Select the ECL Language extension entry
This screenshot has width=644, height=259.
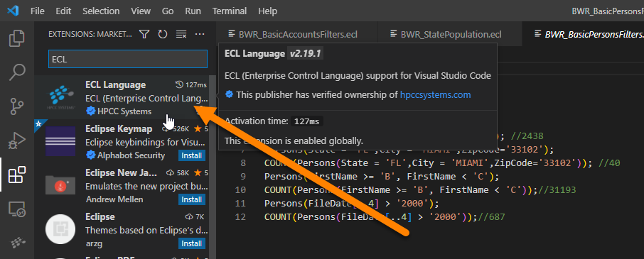(x=122, y=97)
